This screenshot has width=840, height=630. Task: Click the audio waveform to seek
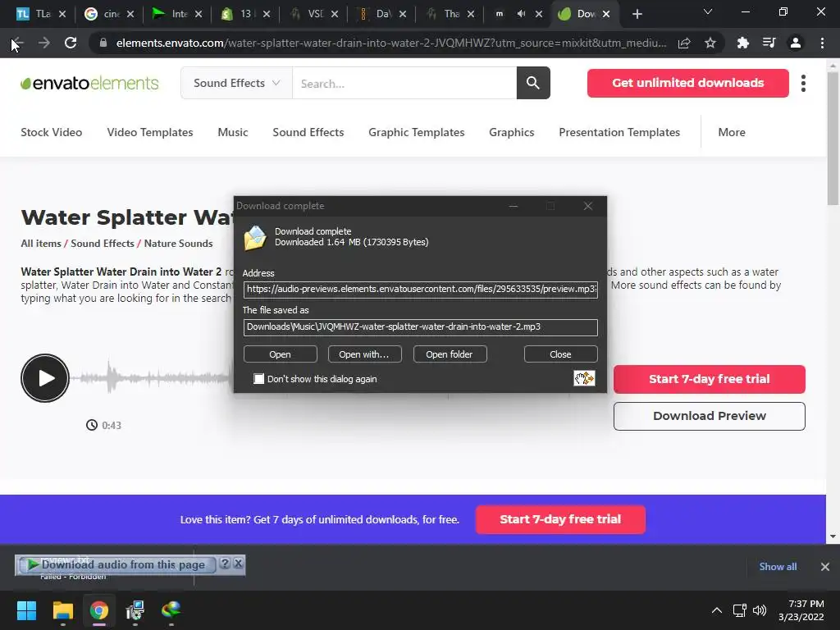tap(153, 377)
